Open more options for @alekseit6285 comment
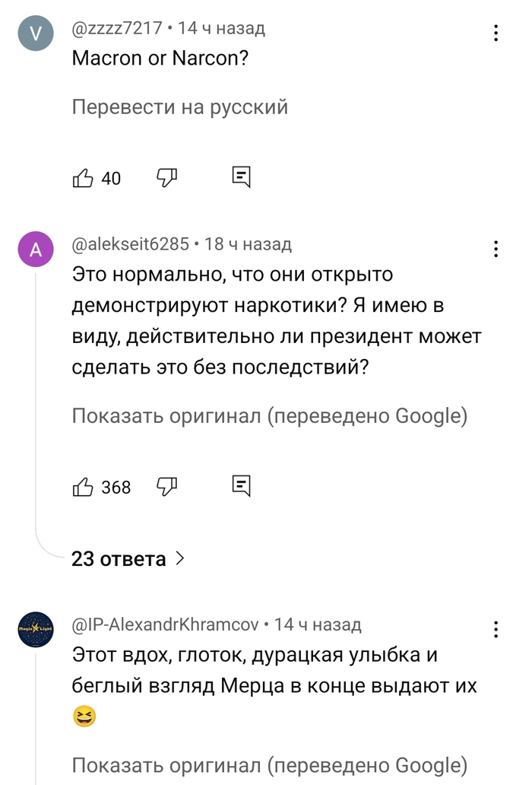 point(496,249)
